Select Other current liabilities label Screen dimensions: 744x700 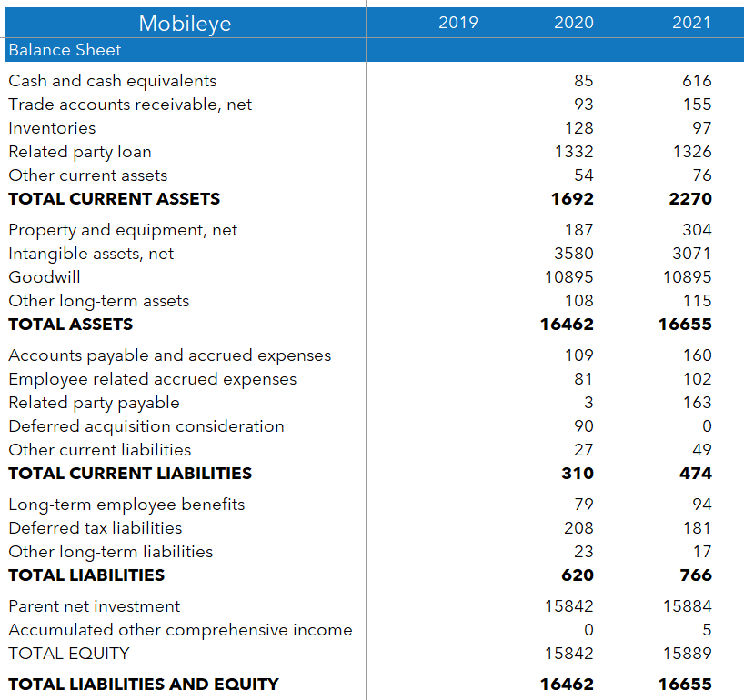click(x=100, y=450)
